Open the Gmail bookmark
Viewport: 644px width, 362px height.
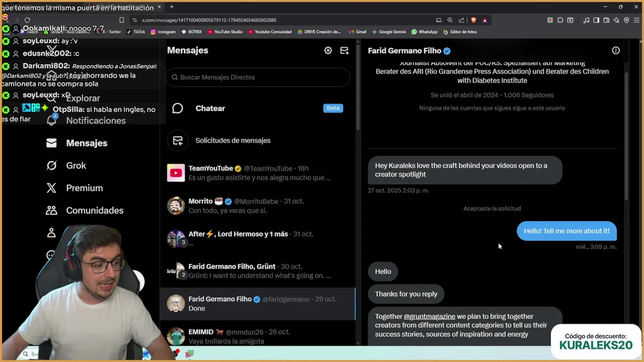[x=357, y=32]
